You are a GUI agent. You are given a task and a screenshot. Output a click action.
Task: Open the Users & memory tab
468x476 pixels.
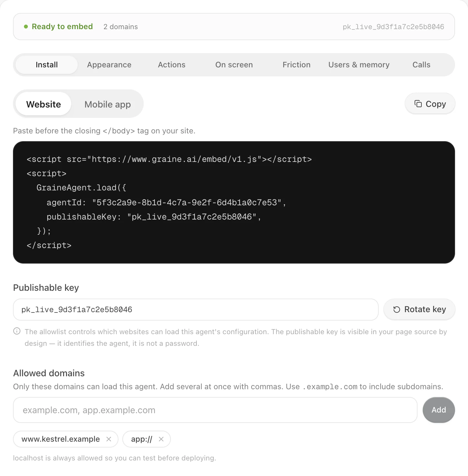tap(359, 65)
